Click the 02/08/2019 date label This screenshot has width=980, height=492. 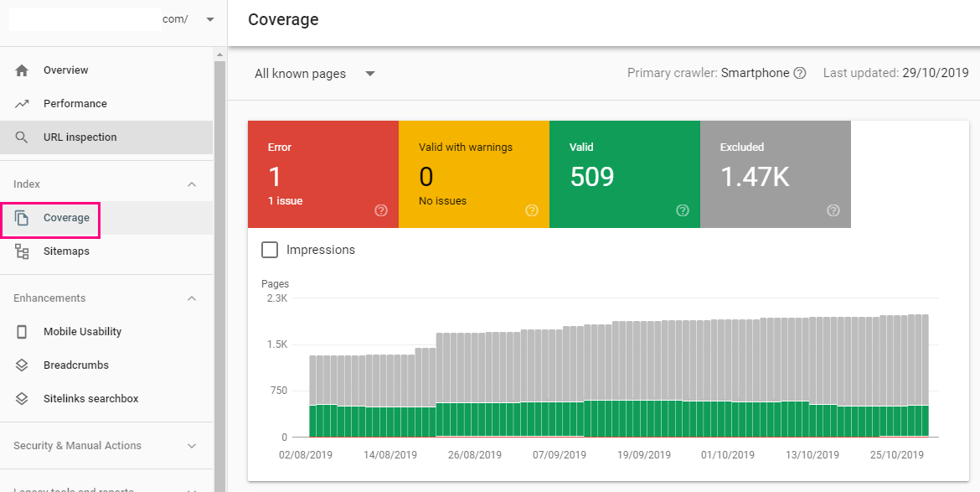(x=306, y=455)
